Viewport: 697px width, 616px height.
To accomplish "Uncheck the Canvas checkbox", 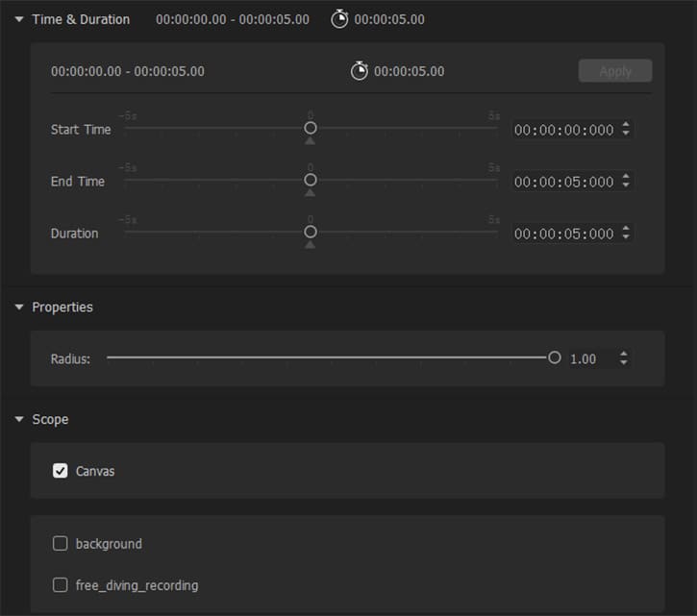I will 61,471.
